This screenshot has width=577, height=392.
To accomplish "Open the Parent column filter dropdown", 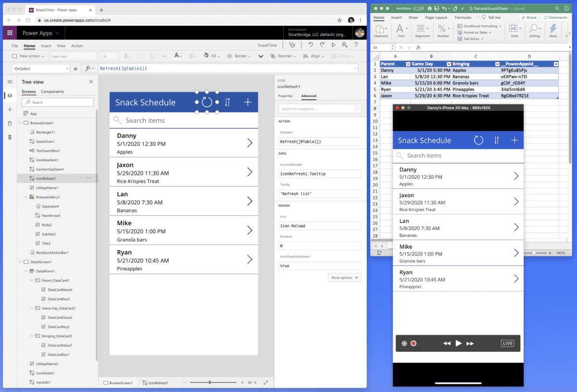I will pos(408,64).
